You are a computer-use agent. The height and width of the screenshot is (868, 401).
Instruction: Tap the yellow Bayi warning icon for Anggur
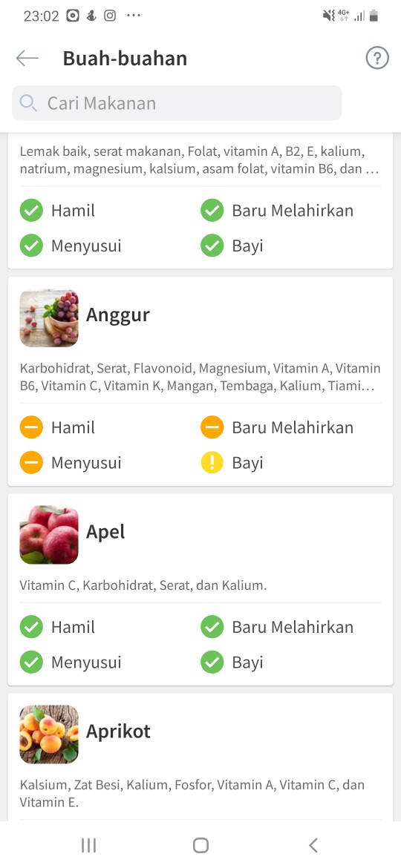212,463
